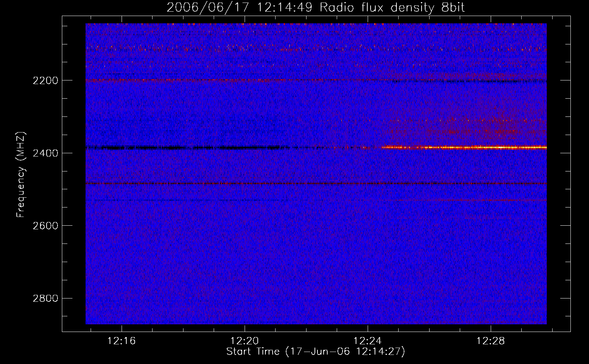Screen dimensions: 589x364
Task: Select the 2200 frequency tick label
Action: click(x=46, y=80)
